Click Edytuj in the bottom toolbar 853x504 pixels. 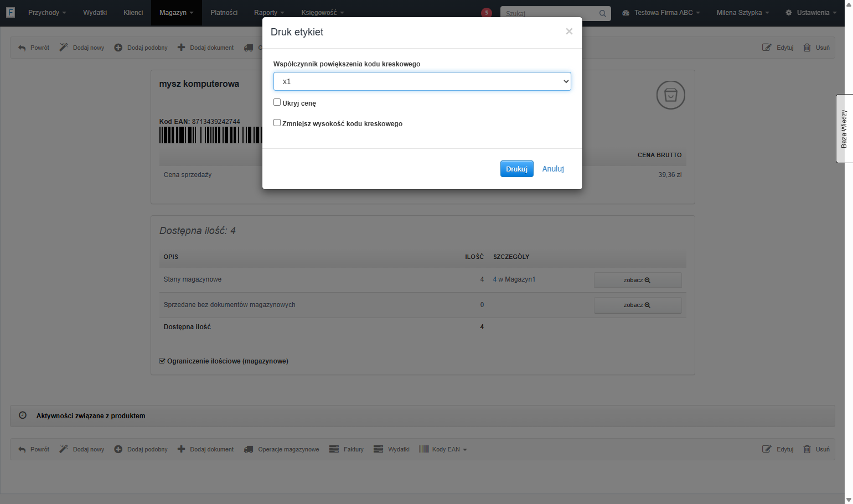point(778,449)
